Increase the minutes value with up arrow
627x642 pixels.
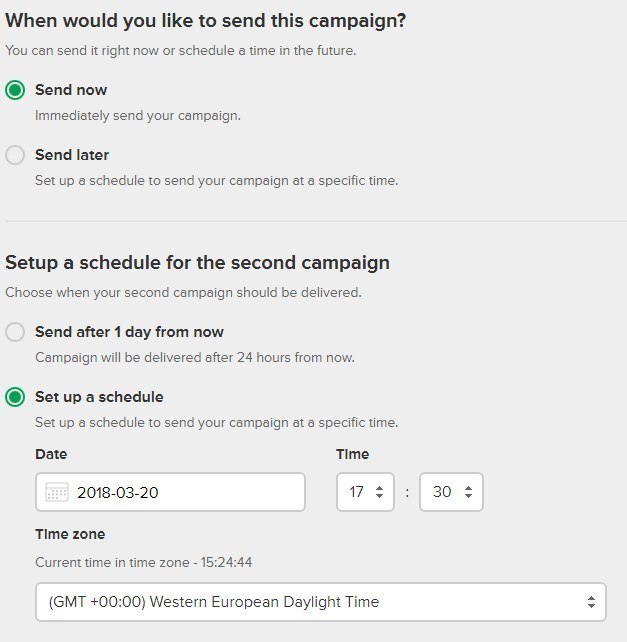click(469, 488)
